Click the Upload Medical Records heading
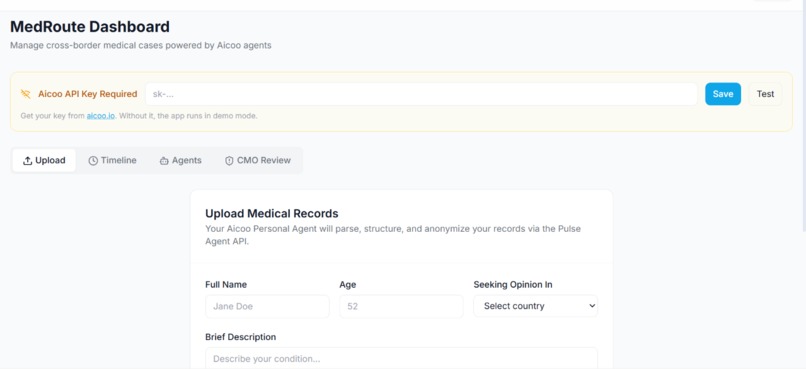The width and height of the screenshot is (806, 369). (272, 213)
